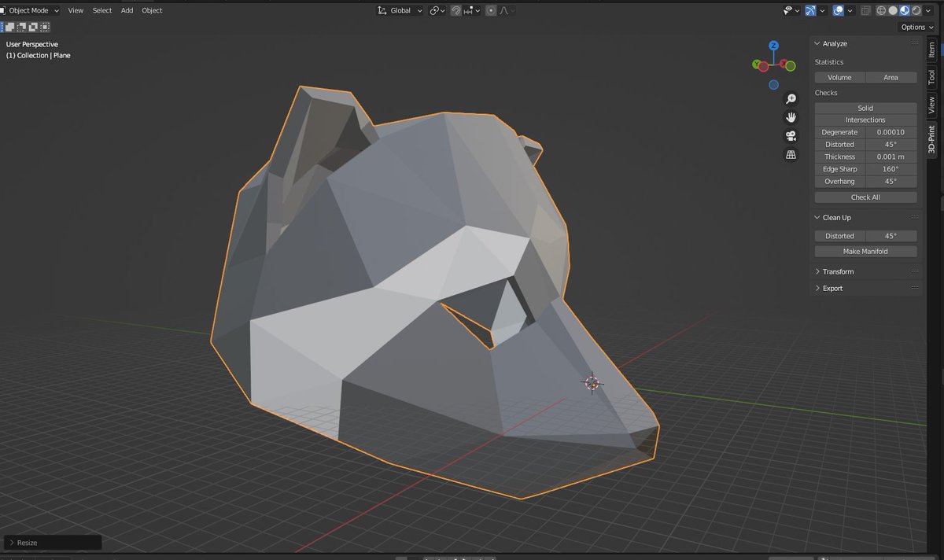Click the Volume statistics button
The image size is (944, 560).
(839, 77)
